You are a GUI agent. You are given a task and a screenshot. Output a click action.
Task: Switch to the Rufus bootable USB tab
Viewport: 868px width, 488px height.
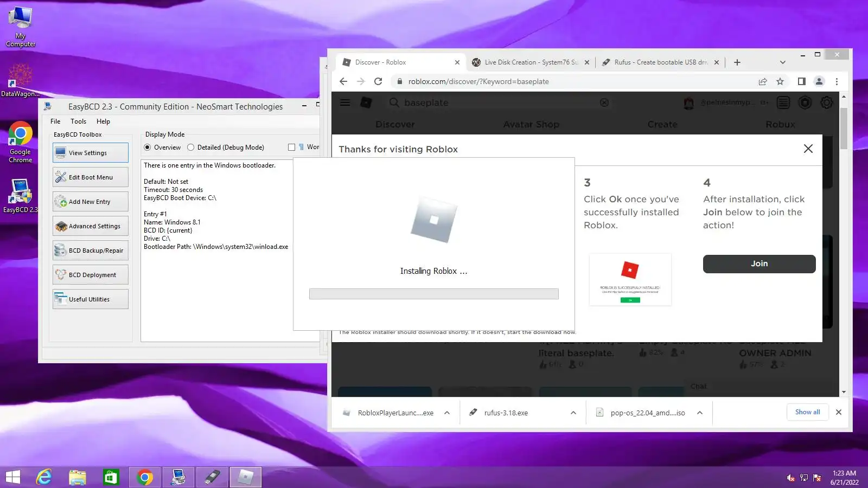tap(660, 62)
